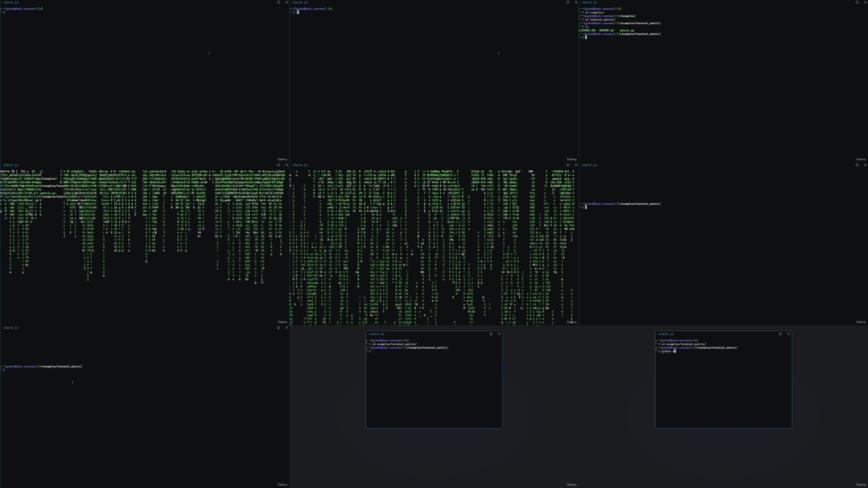The width and height of the screenshot is (868, 488).
Task: Select the xterm.js title of the dense matrix terminal
Action: pyautogui.click(x=300, y=165)
